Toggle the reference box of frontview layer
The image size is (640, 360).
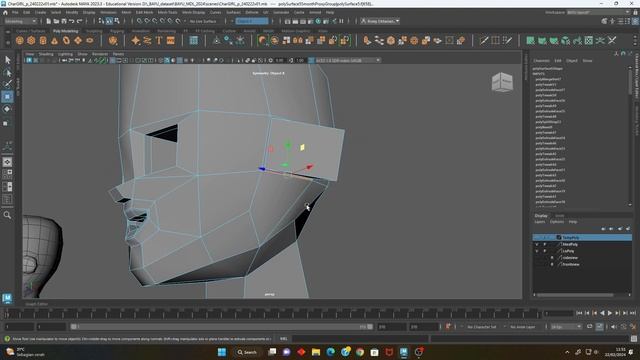[x=552, y=264]
